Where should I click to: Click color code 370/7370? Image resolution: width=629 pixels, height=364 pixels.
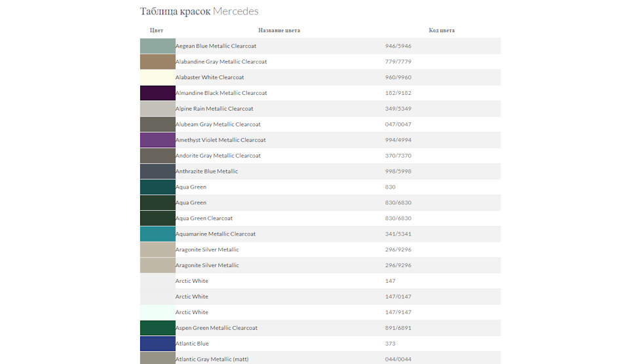coord(398,156)
